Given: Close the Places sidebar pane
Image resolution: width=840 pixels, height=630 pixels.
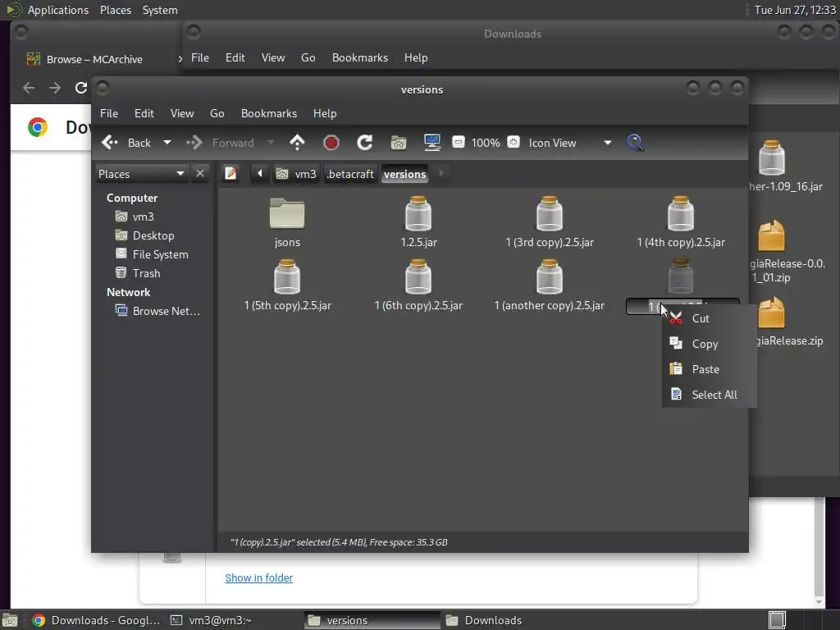Looking at the screenshot, I should pos(200,174).
